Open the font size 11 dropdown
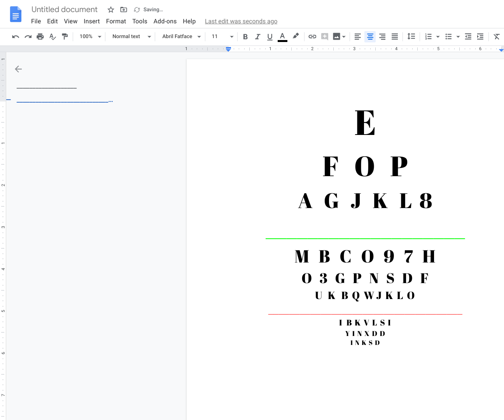 point(222,37)
